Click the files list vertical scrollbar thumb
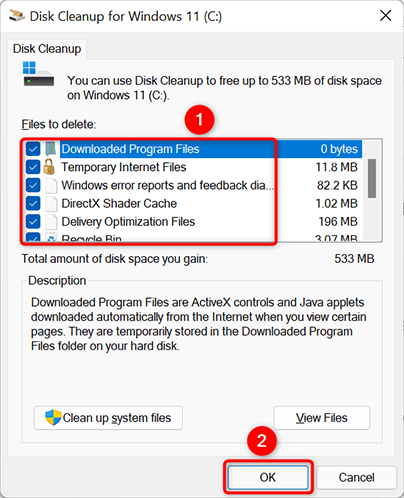The height and width of the screenshot is (498, 404). pyautogui.click(x=372, y=178)
